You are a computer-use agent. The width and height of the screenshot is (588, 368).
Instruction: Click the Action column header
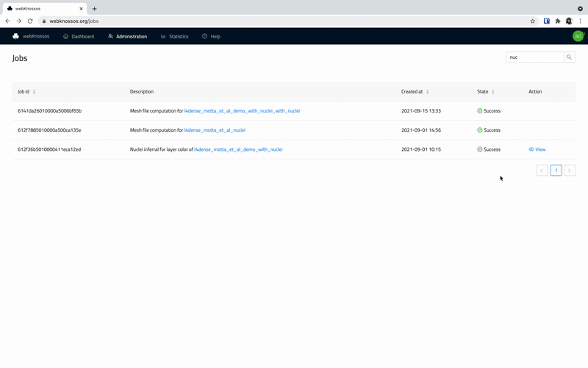pyautogui.click(x=535, y=91)
